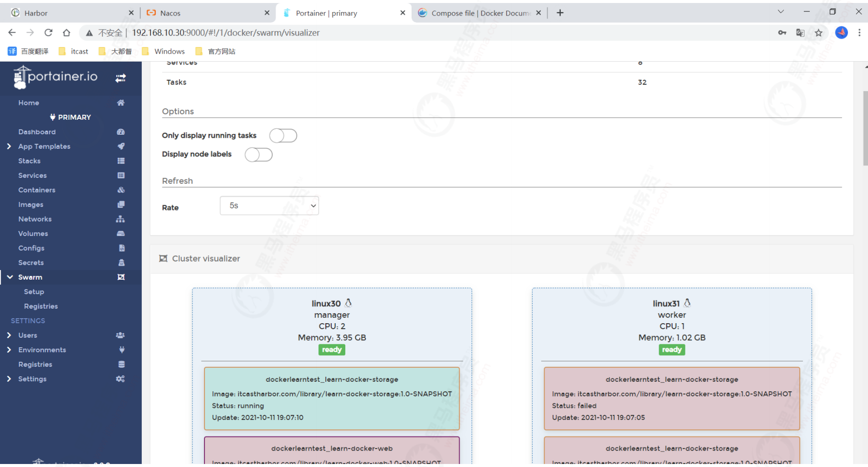The width and height of the screenshot is (868, 467).
Task: Click the Secrets lock icon
Action: [121, 263]
